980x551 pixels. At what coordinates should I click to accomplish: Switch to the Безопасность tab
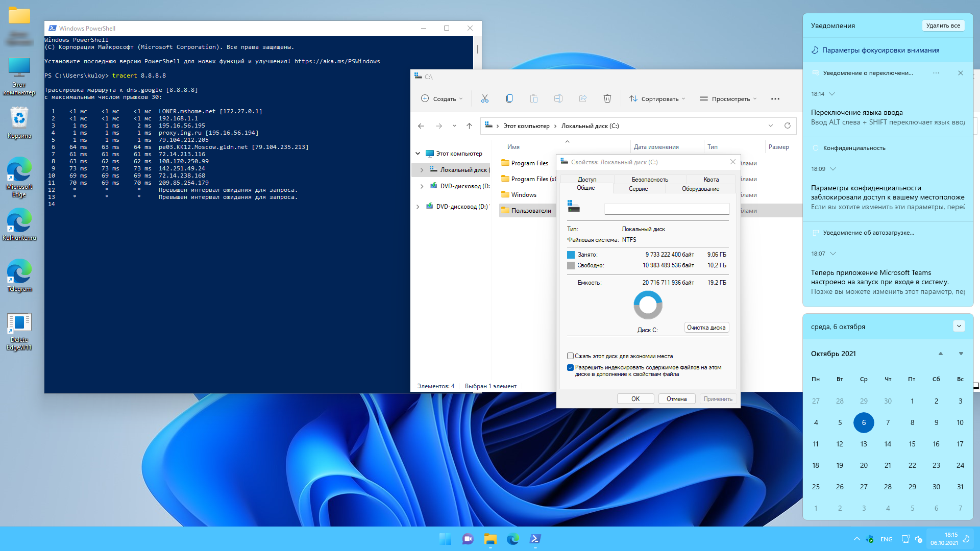click(x=649, y=180)
